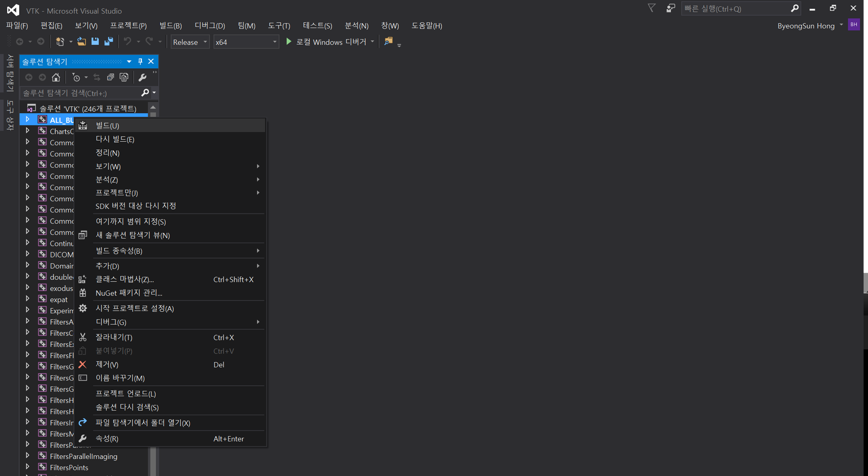Click the wrench properties icon in Solution Explorer toolbar

click(x=142, y=78)
